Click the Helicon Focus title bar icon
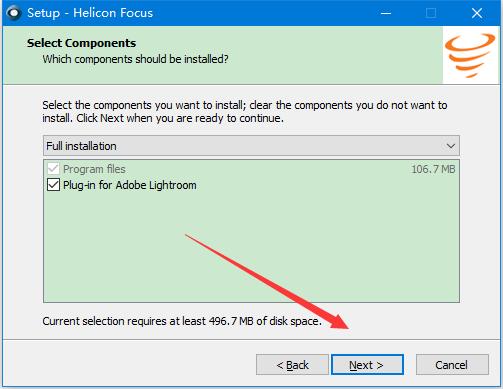This screenshot has height=389, width=503. point(14,13)
